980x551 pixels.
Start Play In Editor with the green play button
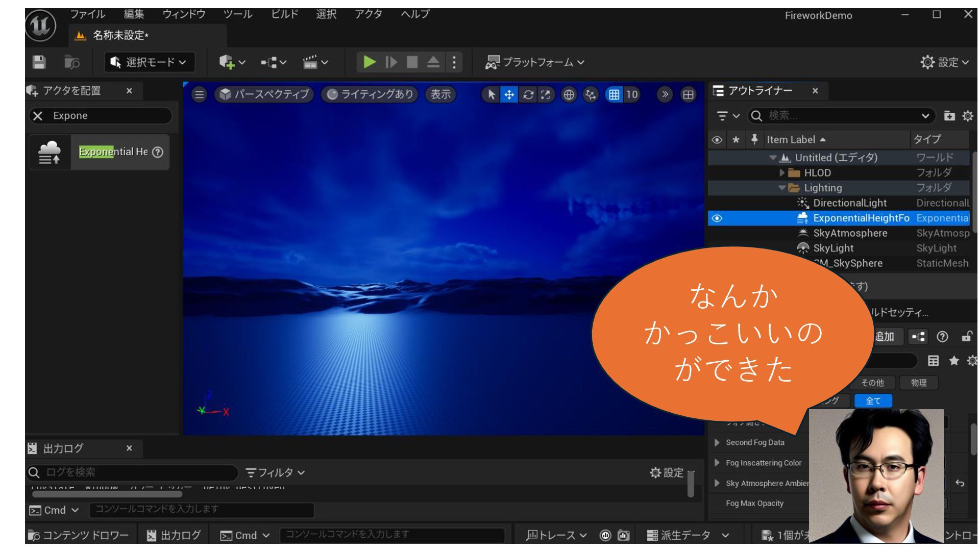(369, 62)
